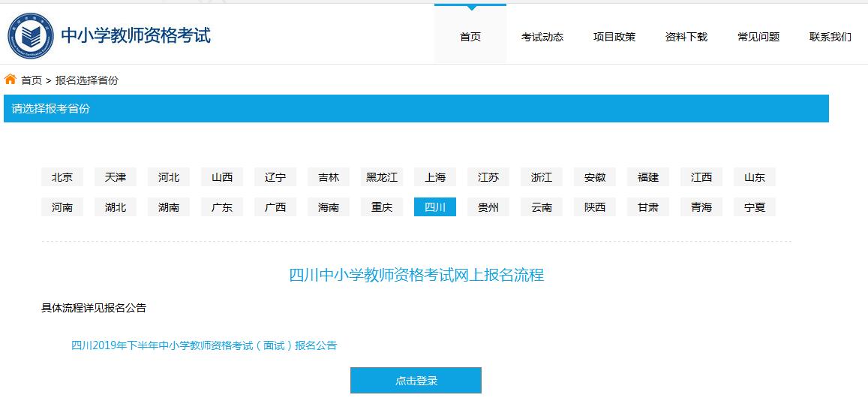Pick the 安徽 province button
868x413 pixels.
click(x=595, y=177)
